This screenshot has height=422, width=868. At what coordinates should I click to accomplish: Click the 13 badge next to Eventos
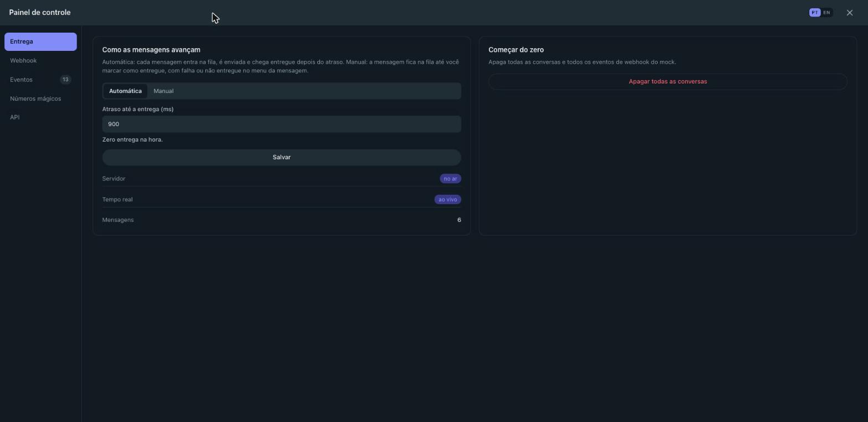click(x=65, y=80)
